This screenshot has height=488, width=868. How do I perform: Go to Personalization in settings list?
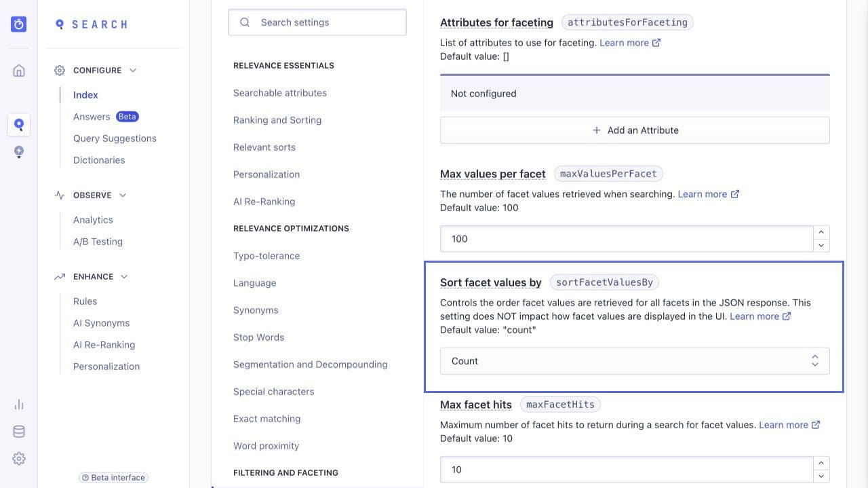267,174
